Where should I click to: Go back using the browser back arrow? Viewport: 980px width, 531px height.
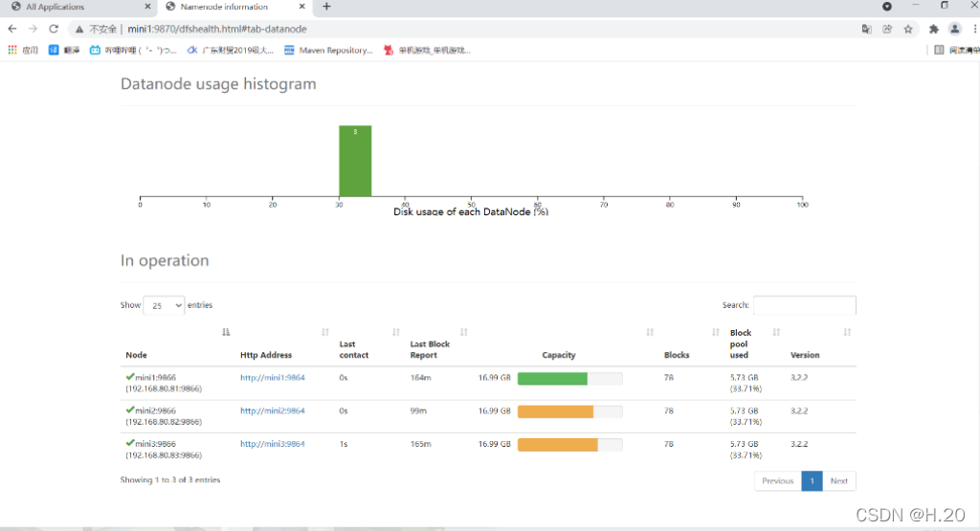pyautogui.click(x=11, y=29)
